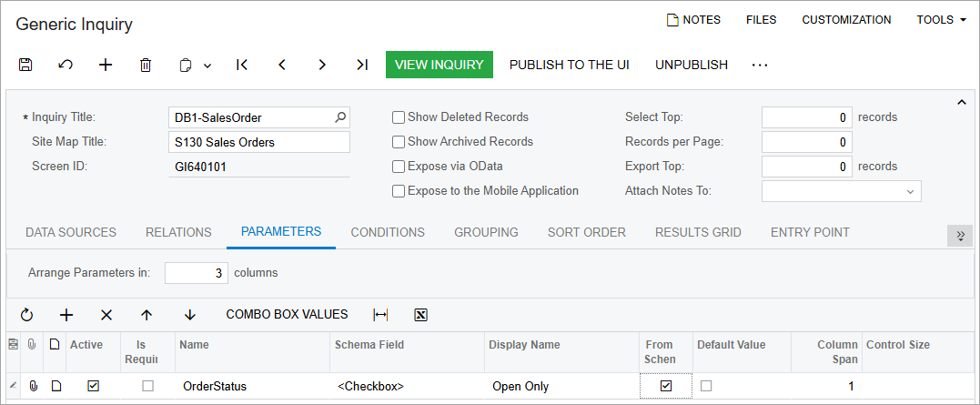Export parameters grid to Excel

point(420,315)
